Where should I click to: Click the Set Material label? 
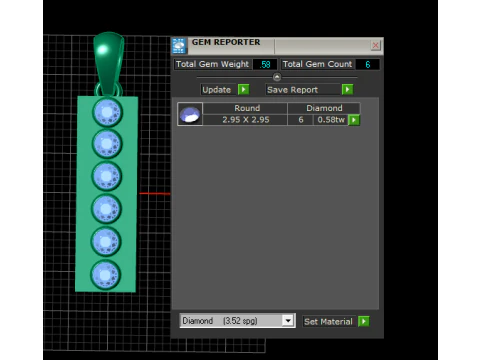coord(328,321)
